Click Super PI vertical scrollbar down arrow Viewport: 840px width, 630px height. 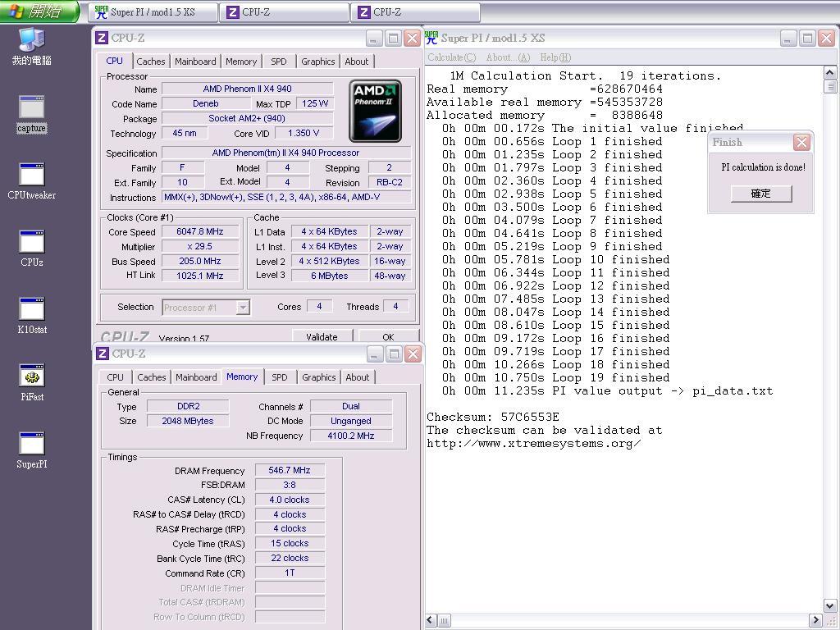pyautogui.click(x=830, y=606)
